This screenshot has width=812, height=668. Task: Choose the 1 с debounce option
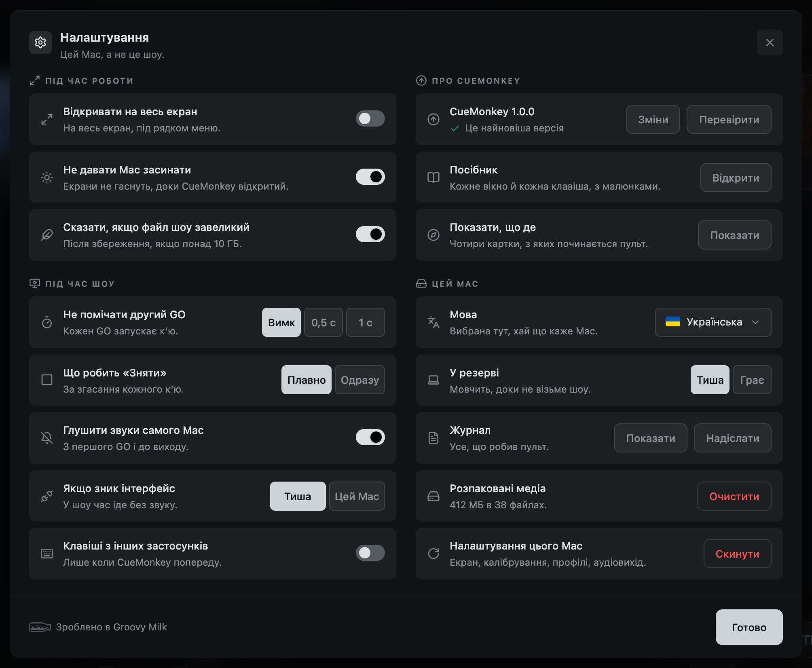[365, 322]
